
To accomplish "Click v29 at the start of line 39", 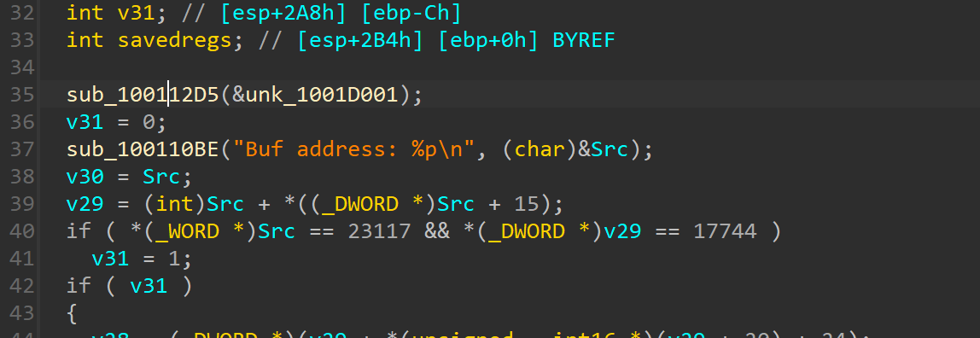I will 85,204.
